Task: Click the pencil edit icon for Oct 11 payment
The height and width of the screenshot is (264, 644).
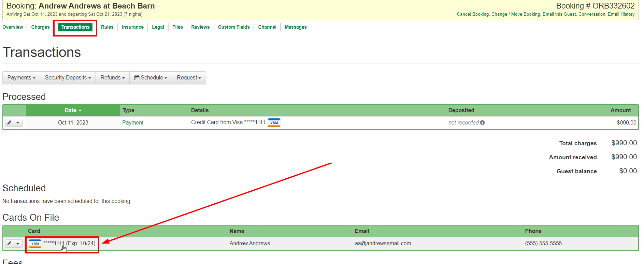Action: (10, 123)
